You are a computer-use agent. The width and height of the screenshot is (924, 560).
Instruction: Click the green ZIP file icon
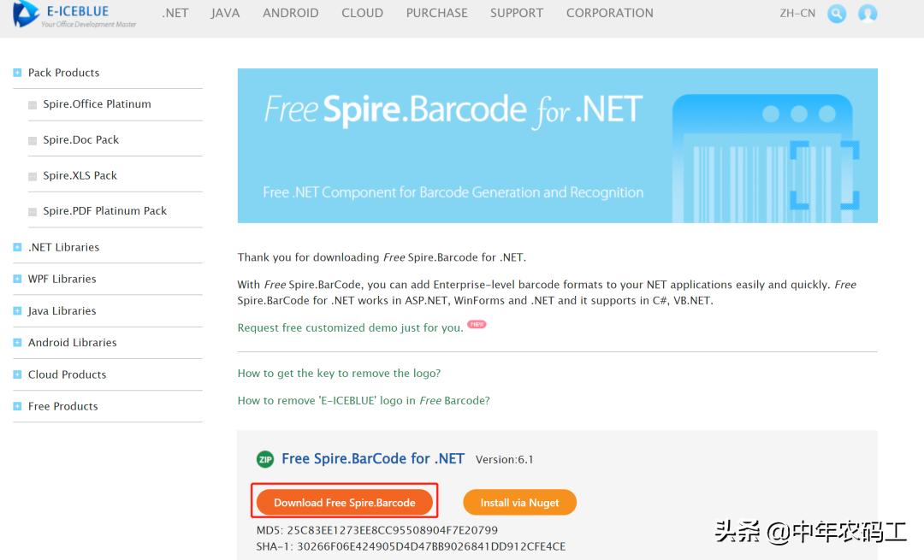pos(265,459)
